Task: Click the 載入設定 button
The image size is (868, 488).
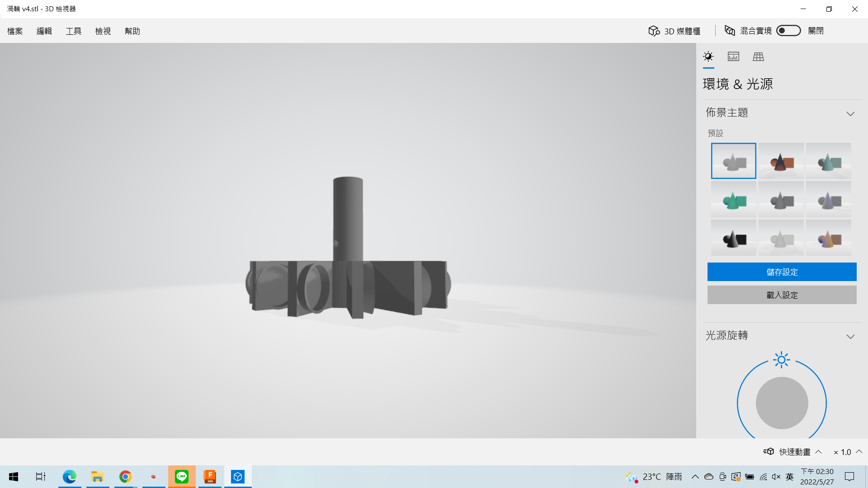Action: (782, 295)
